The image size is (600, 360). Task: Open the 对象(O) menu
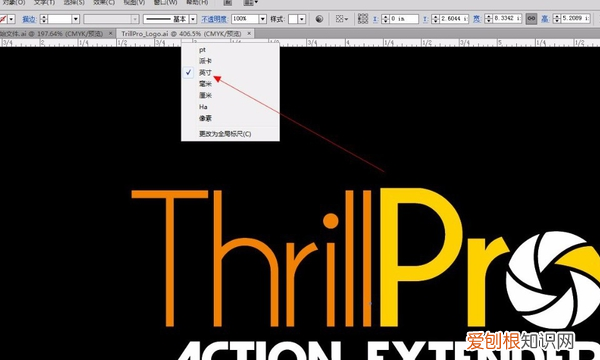[13, 2]
